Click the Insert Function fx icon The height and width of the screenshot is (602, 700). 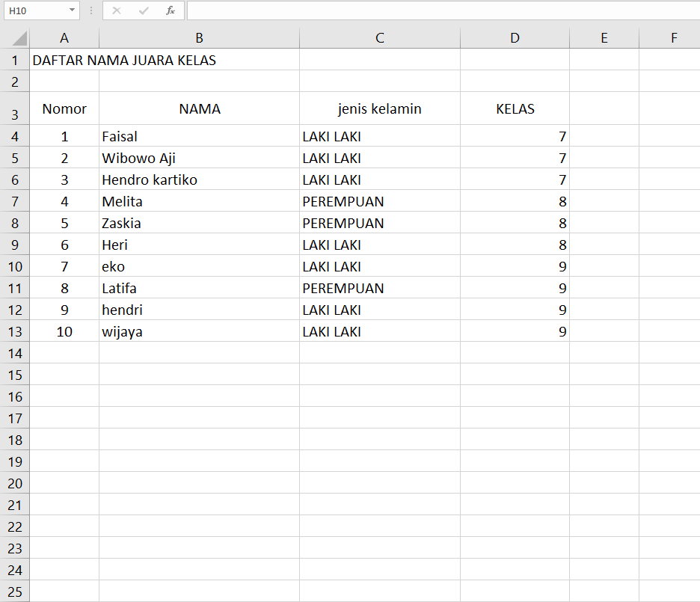pos(171,10)
